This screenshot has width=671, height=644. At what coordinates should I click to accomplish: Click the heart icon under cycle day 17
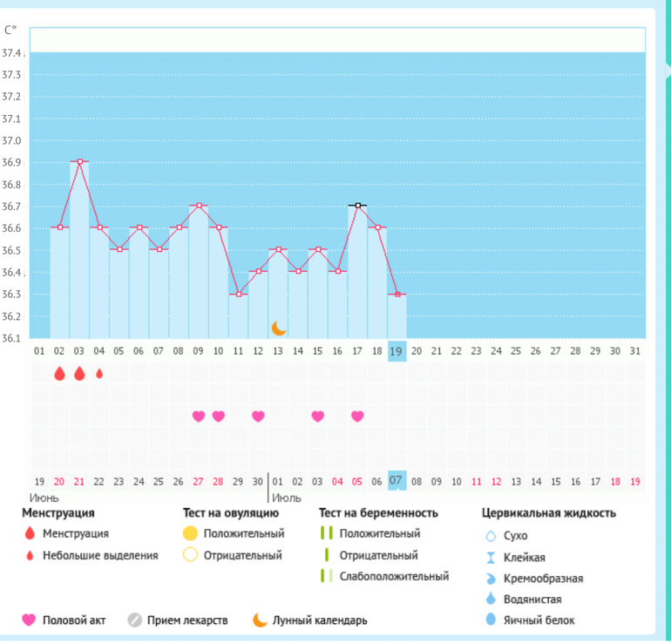coord(357,417)
